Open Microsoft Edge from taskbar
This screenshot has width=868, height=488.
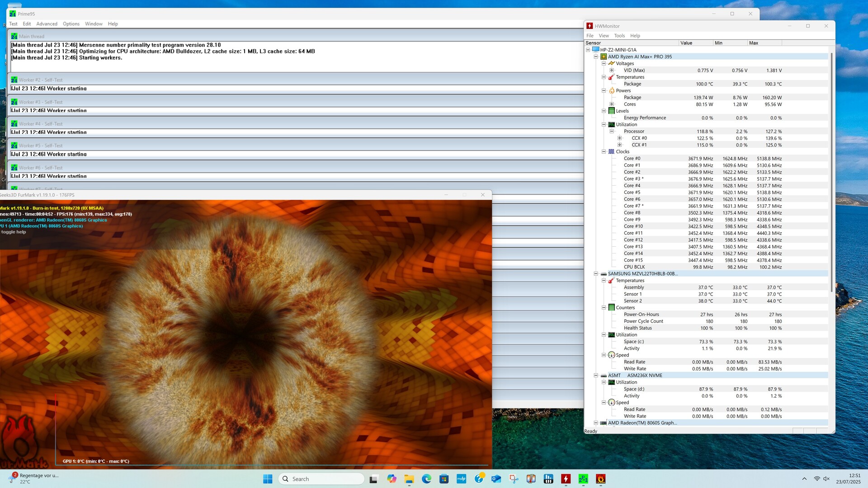[426, 479]
